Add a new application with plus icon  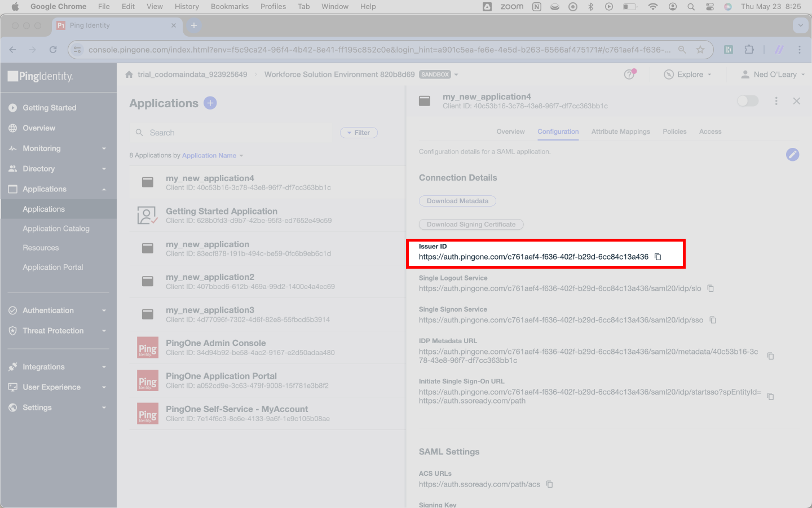[210, 103]
